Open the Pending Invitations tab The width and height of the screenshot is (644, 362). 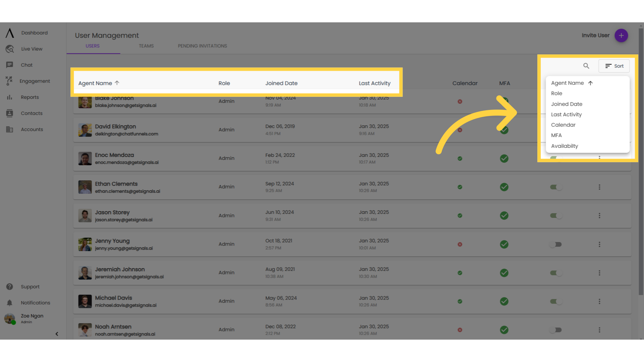pyautogui.click(x=202, y=46)
